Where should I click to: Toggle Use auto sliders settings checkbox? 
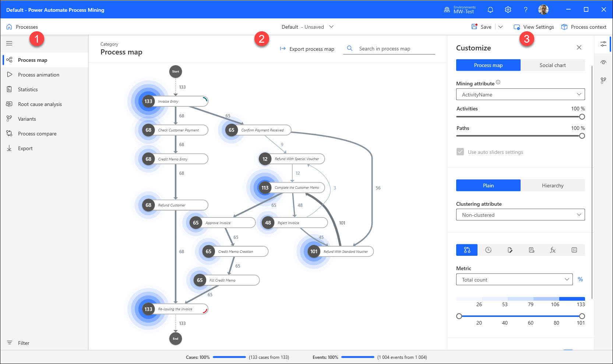(x=460, y=152)
